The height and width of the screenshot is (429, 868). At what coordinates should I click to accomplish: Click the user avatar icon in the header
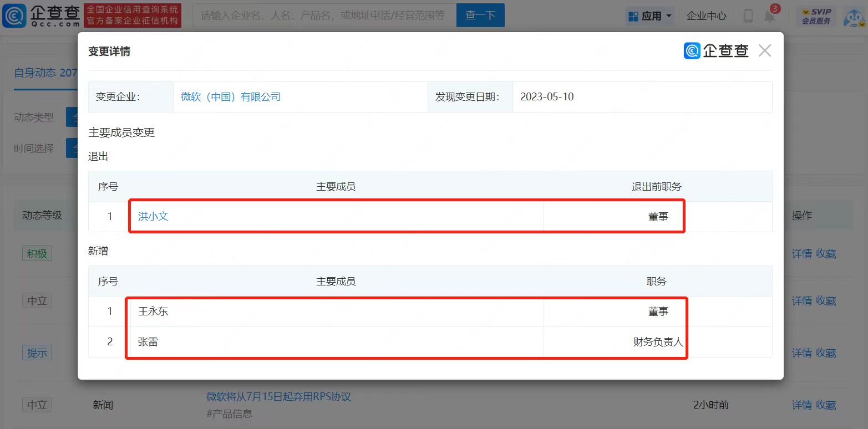854,16
